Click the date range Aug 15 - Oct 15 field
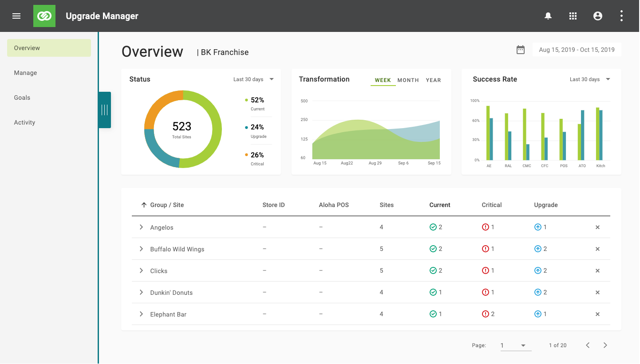 click(577, 50)
